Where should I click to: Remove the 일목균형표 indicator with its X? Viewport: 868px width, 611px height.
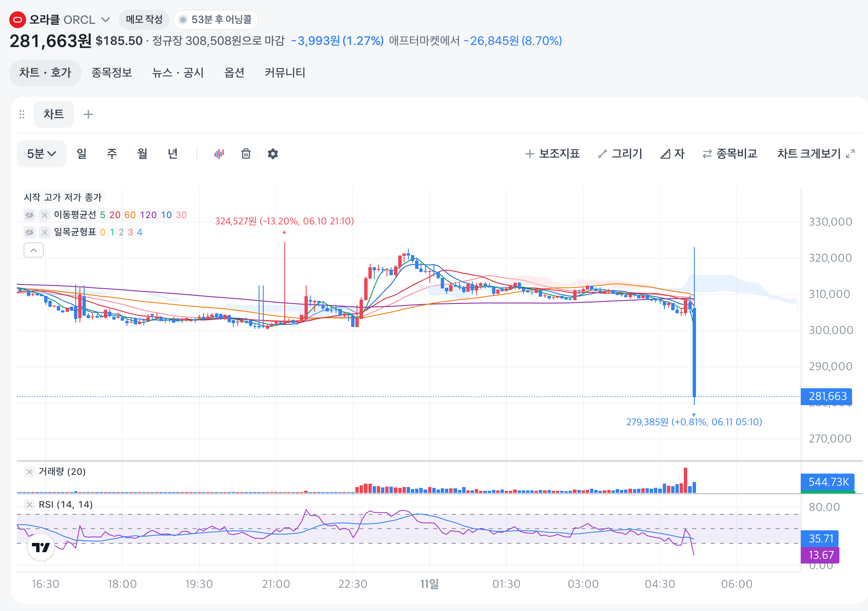[x=45, y=232]
